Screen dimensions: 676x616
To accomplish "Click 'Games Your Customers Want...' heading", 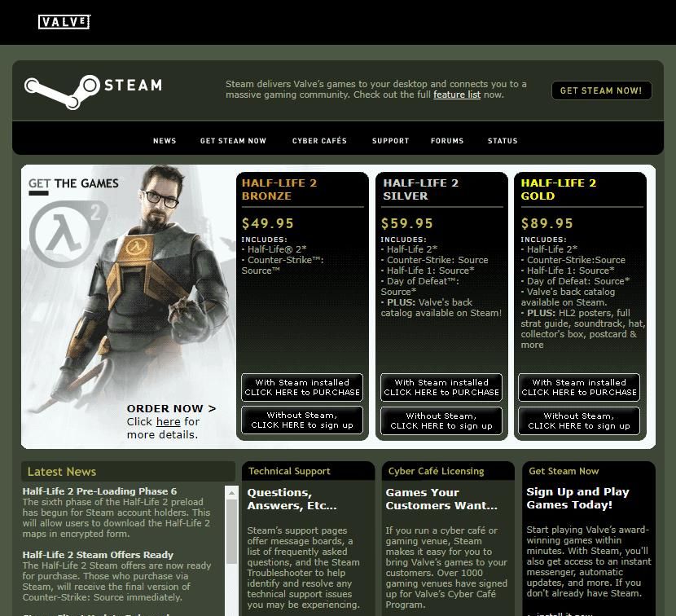I will tap(441, 499).
